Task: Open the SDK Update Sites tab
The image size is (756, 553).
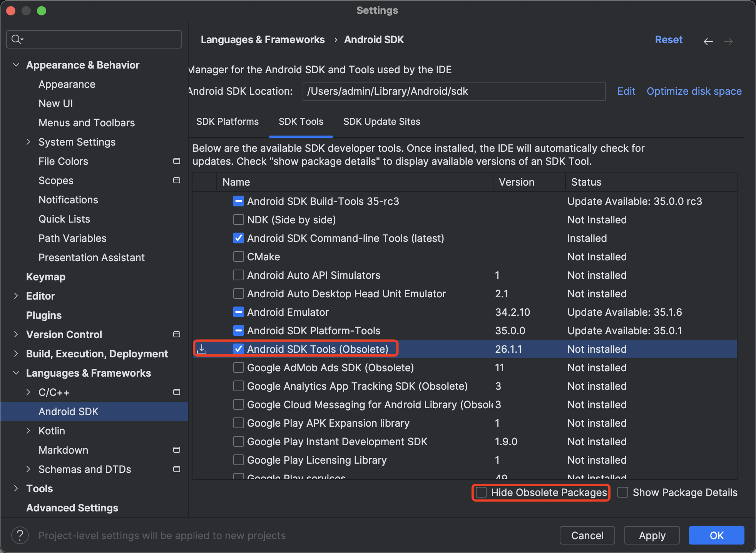Action: (x=381, y=122)
